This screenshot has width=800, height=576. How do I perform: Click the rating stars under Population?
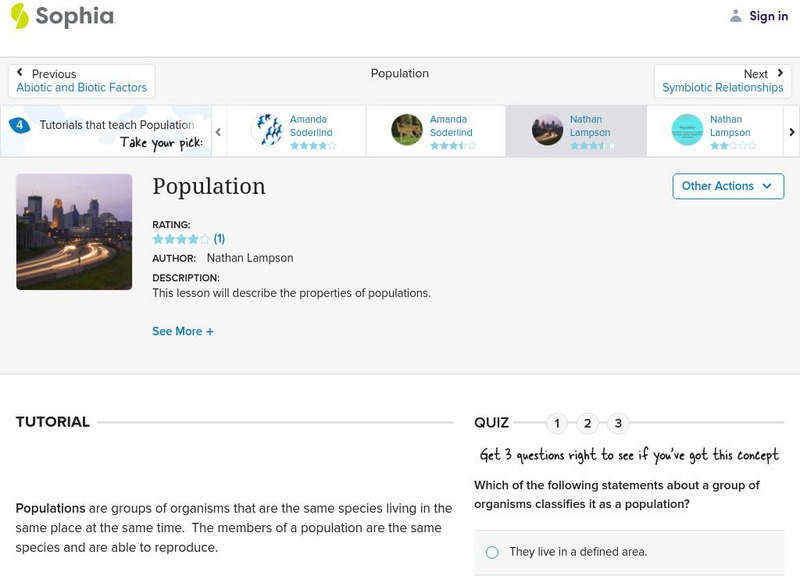[181, 239]
